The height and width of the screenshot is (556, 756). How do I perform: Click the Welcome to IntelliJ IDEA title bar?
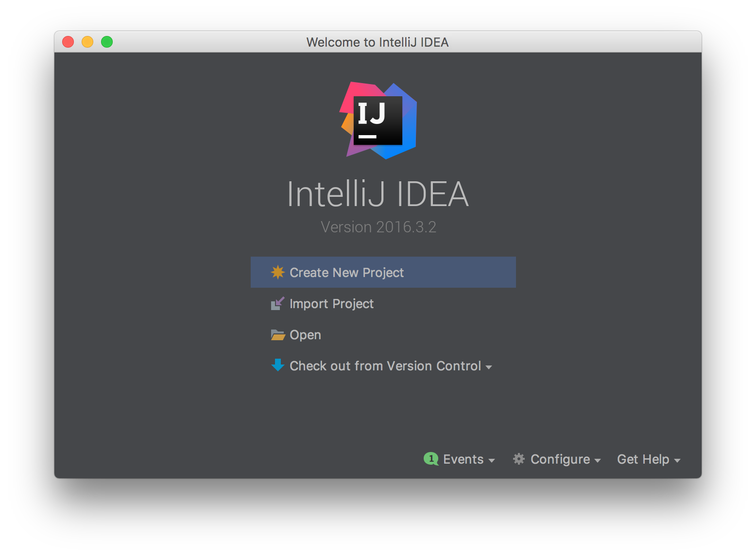click(378, 42)
